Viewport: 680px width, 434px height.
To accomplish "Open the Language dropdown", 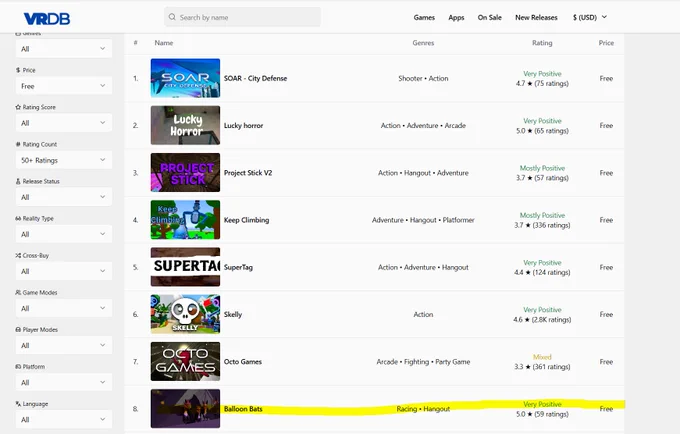I will pos(64,419).
